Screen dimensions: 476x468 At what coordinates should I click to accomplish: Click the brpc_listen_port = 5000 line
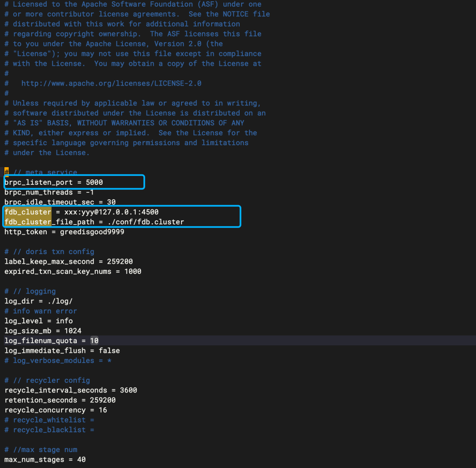54,182
